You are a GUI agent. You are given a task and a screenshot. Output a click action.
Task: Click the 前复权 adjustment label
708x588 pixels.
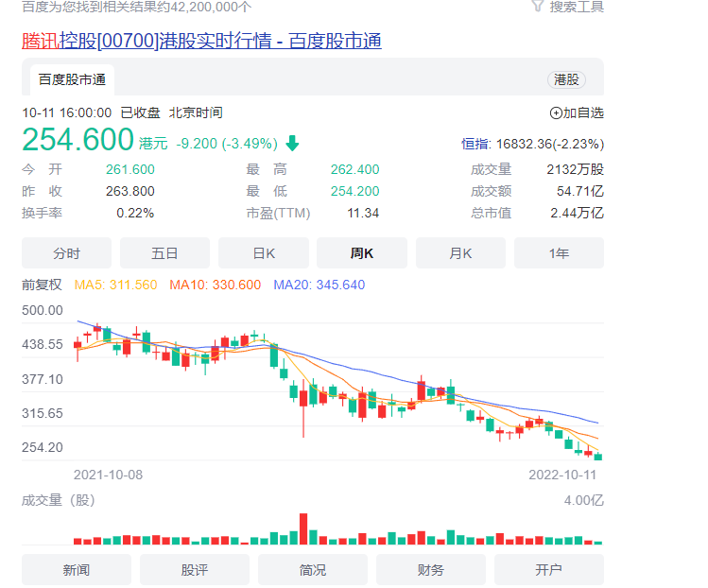(x=42, y=285)
